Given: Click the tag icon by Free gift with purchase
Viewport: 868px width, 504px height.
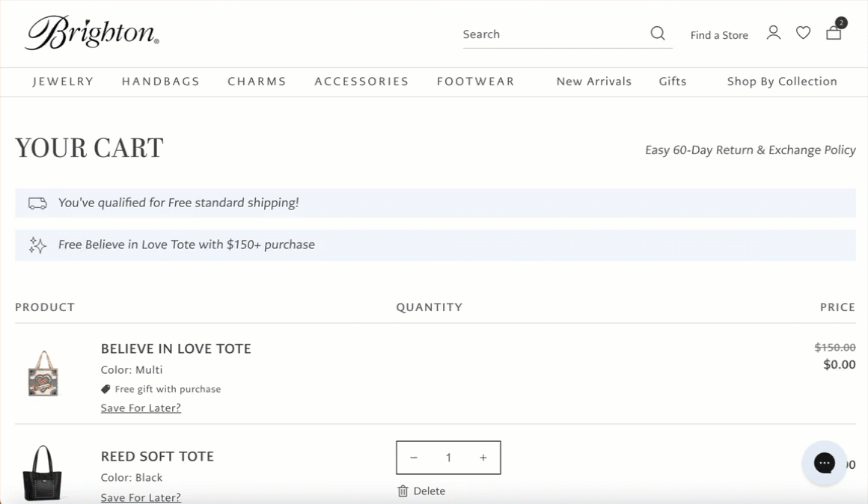Looking at the screenshot, I should [x=106, y=390].
